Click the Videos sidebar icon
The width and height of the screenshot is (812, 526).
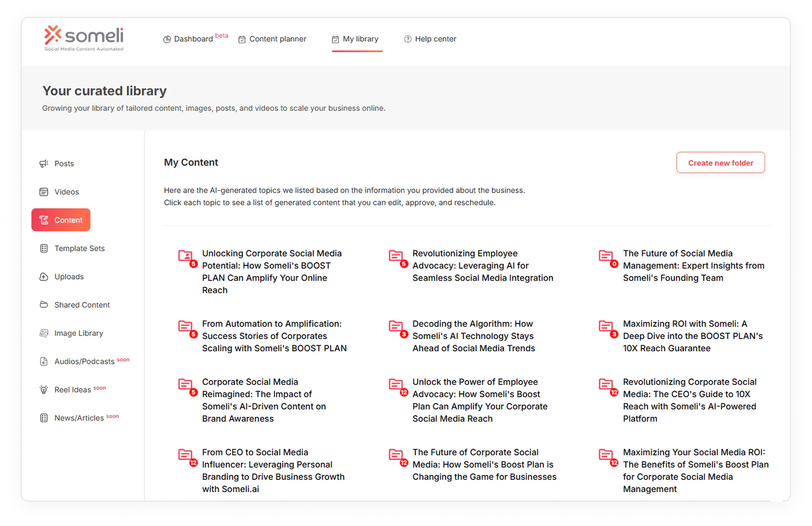pos(44,192)
